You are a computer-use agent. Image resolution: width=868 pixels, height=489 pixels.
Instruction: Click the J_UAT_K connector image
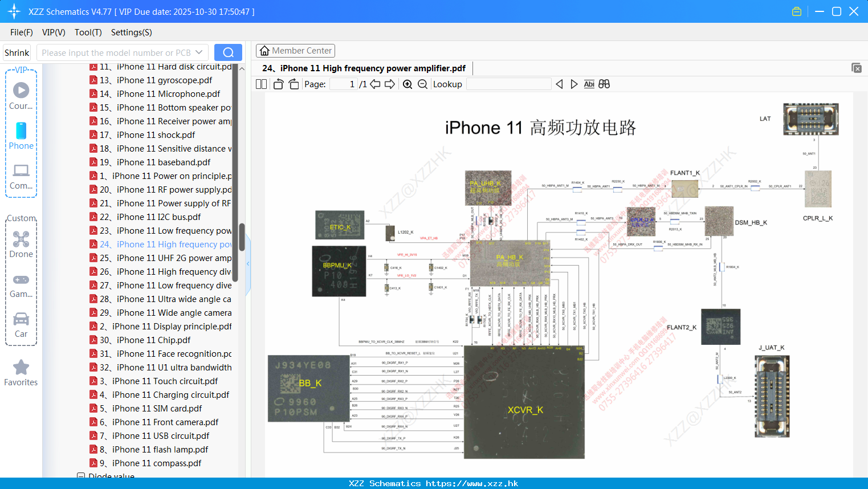click(772, 396)
